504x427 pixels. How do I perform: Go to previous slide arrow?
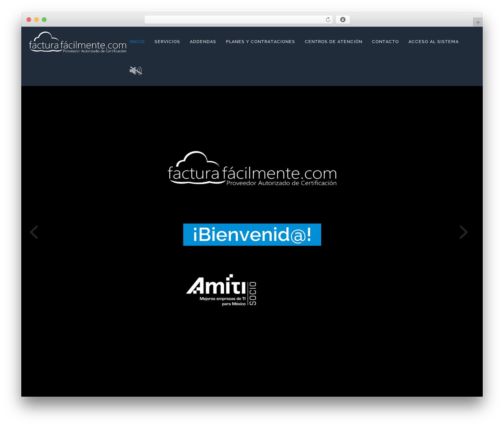34,232
